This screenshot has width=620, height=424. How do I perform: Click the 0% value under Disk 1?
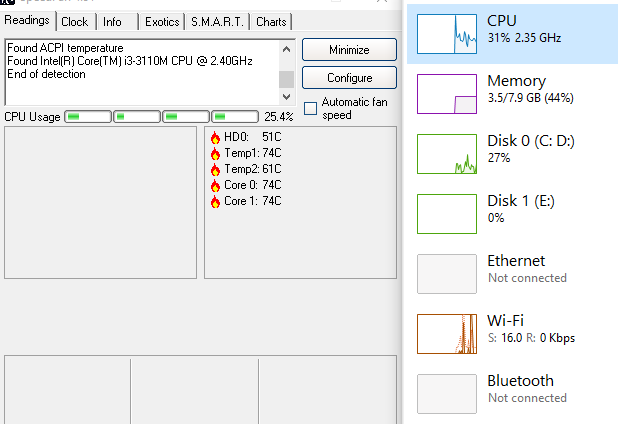click(496, 218)
